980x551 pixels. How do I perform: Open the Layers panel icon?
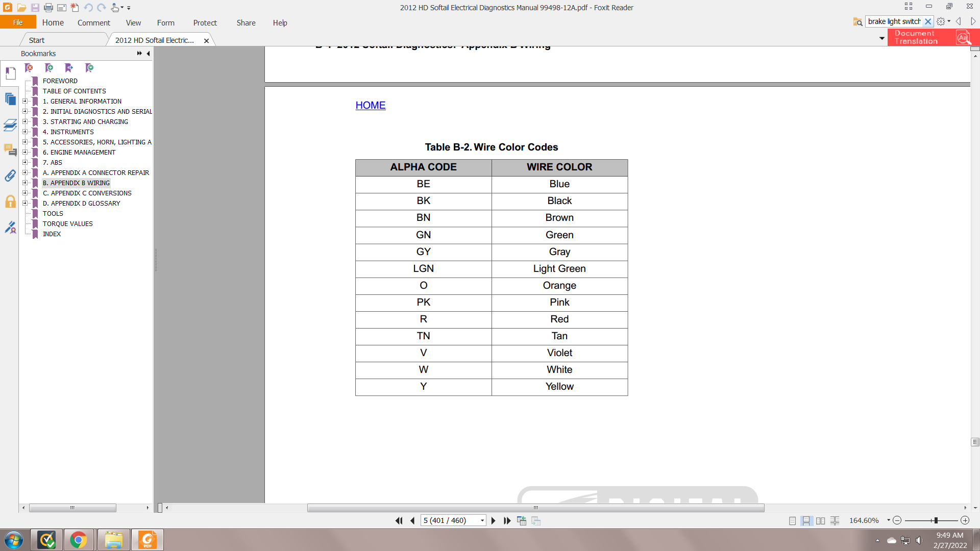[10, 124]
